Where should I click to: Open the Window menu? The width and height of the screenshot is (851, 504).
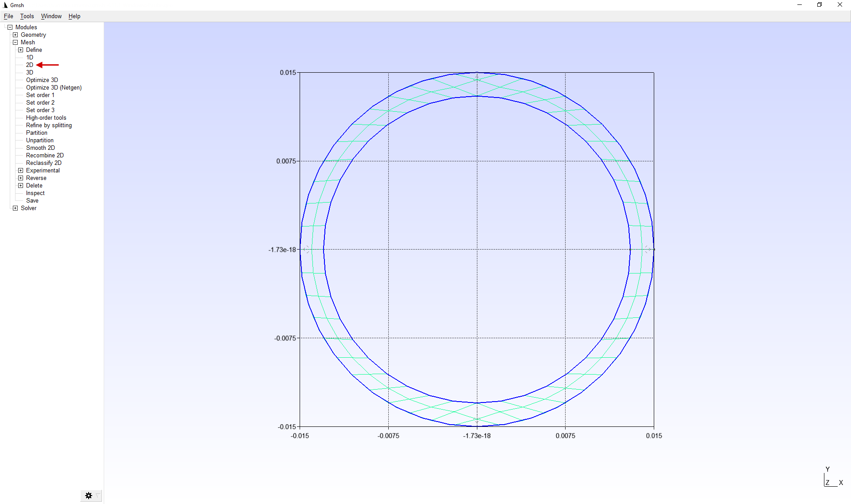tap(51, 16)
